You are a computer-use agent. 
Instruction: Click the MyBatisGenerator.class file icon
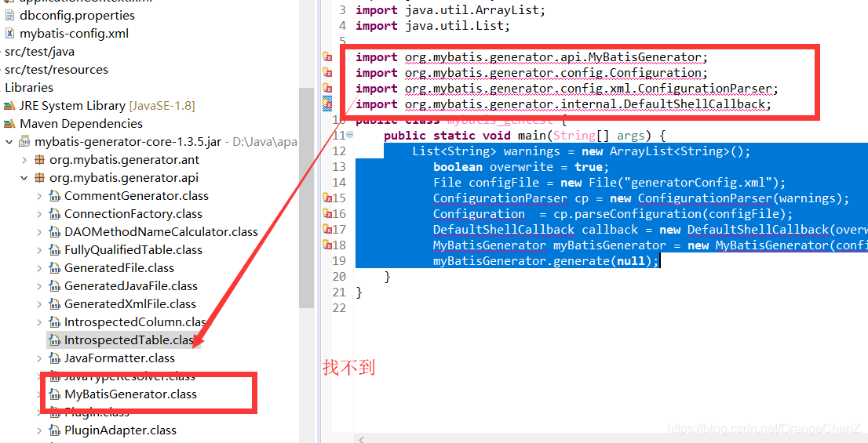[x=54, y=394]
